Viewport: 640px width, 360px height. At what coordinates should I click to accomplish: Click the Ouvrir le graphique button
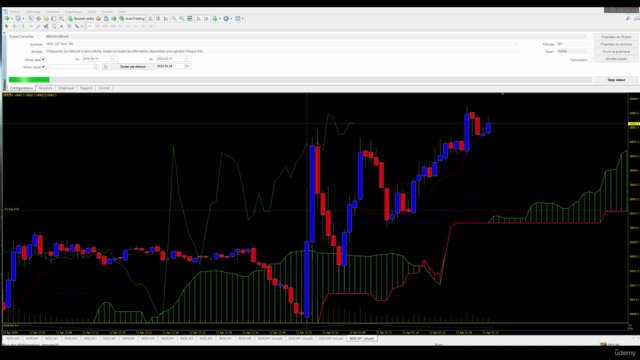pyautogui.click(x=616, y=51)
